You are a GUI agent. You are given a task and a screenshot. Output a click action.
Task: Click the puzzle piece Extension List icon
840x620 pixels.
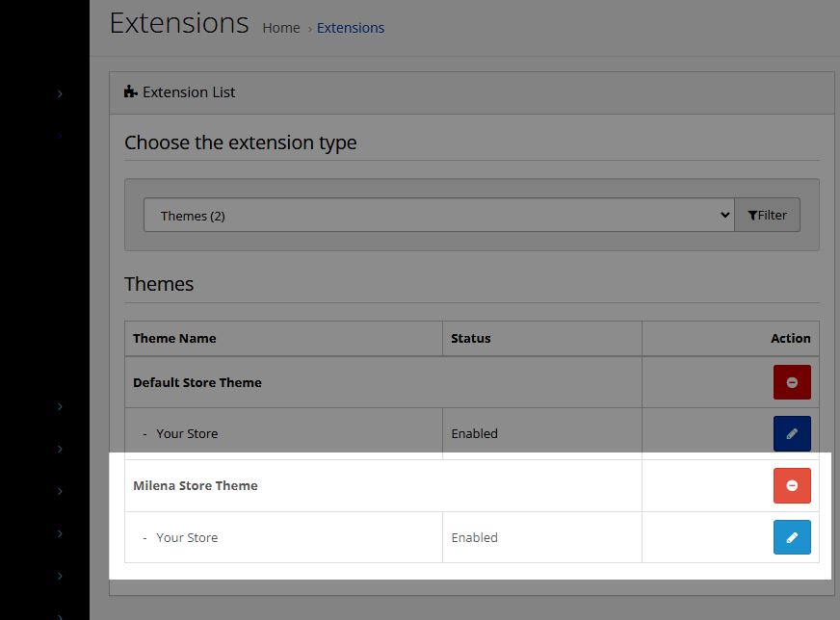[x=131, y=92]
